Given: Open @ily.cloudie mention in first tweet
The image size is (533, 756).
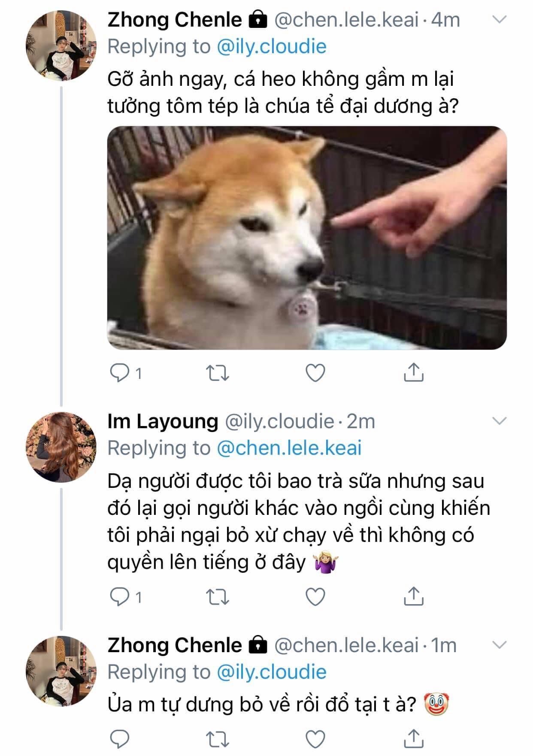Looking at the screenshot, I should point(271,46).
